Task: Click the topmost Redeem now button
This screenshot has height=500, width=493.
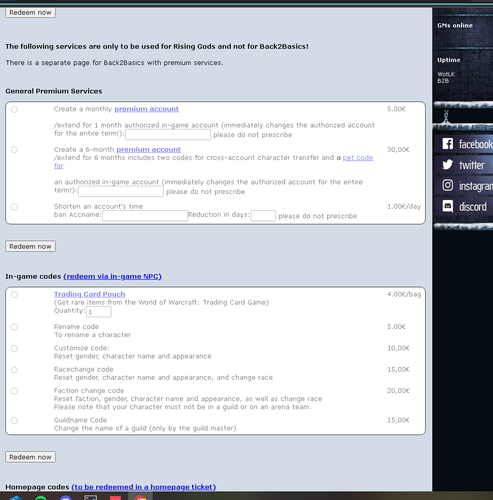Action: coord(30,12)
